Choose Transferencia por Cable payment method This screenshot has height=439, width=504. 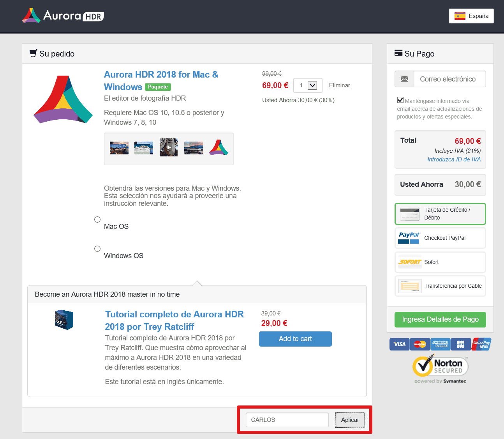click(440, 286)
